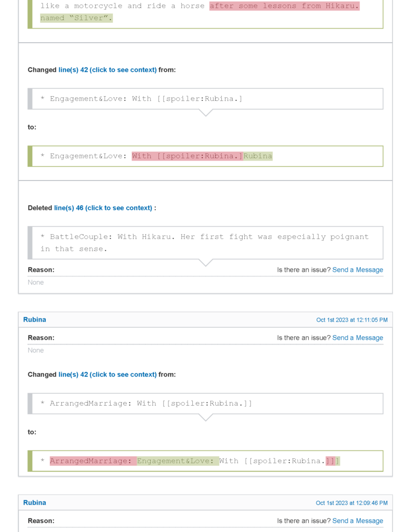Open line 46 context for deleted BattleCouple
This screenshot has height=532, width=411.
pos(103,208)
